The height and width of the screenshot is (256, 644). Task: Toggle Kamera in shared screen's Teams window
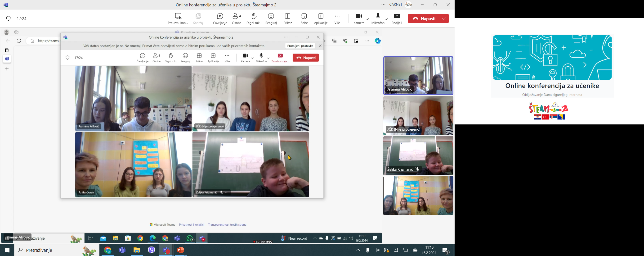245,58
